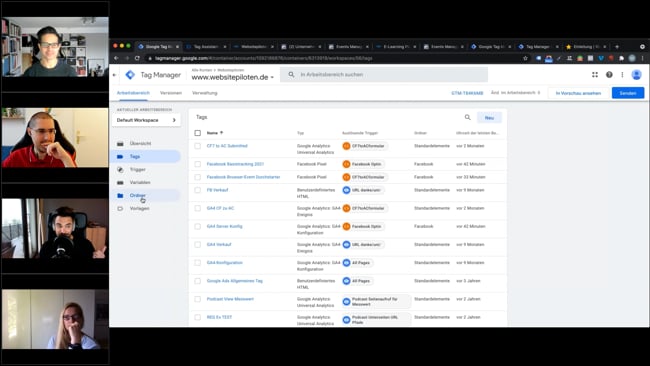Click the browser back arrow

tap(116, 58)
